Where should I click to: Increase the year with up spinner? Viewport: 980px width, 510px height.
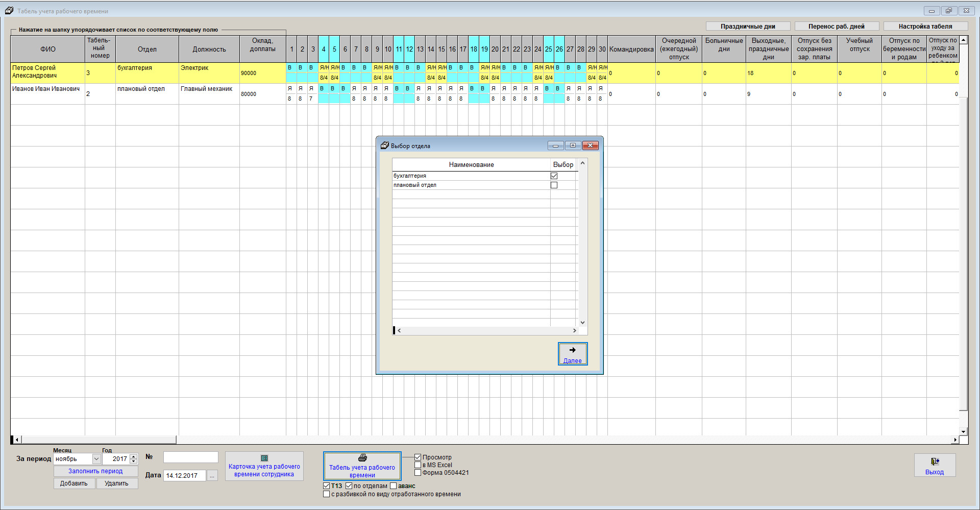pyautogui.click(x=134, y=456)
